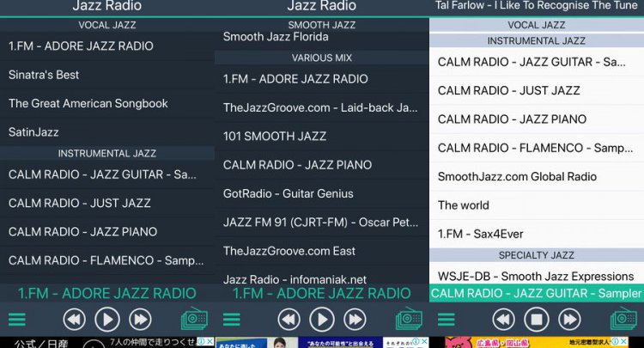The image size is (644, 348).
Task: Tap rewind beside the stop button
Action: (x=504, y=320)
